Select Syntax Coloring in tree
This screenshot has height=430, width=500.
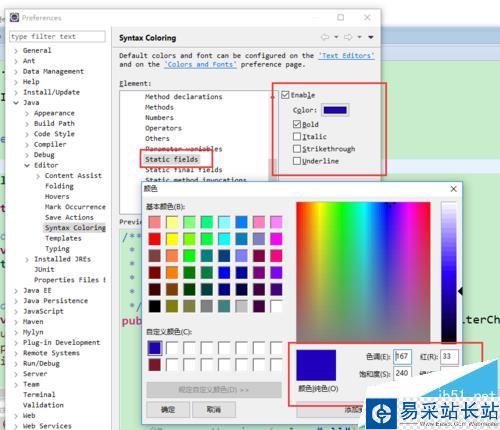point(75,228)
